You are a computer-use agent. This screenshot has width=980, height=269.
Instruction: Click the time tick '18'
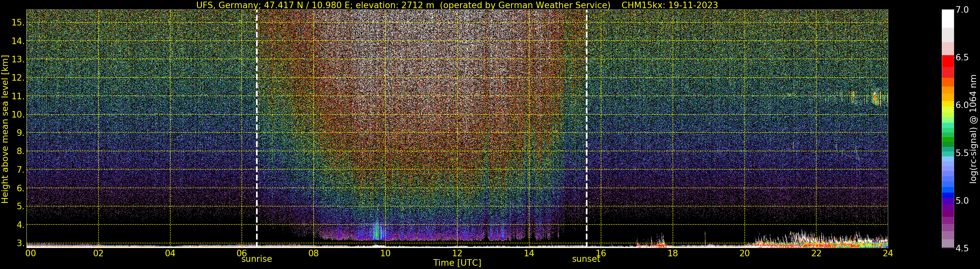tap(673, 253)
